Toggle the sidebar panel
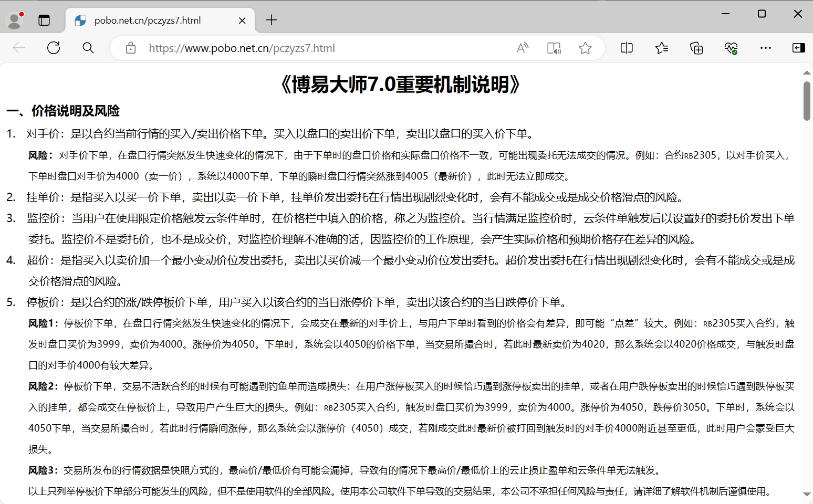 coord(798,48)
